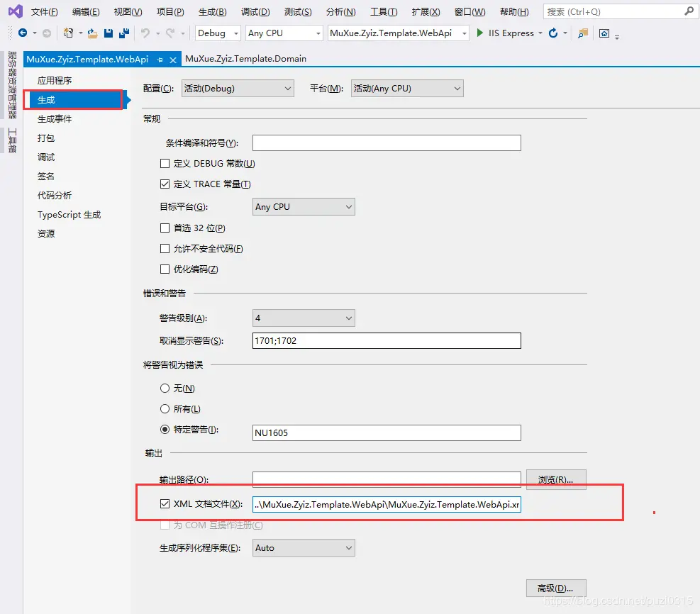
Task: Click the 浏览(R)... button
Action: click(x=556, y=480)
